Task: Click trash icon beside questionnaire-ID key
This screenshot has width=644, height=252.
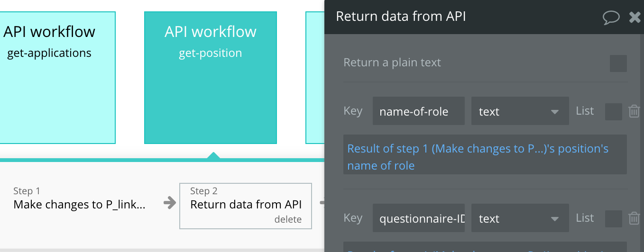Action: (634, 218)
